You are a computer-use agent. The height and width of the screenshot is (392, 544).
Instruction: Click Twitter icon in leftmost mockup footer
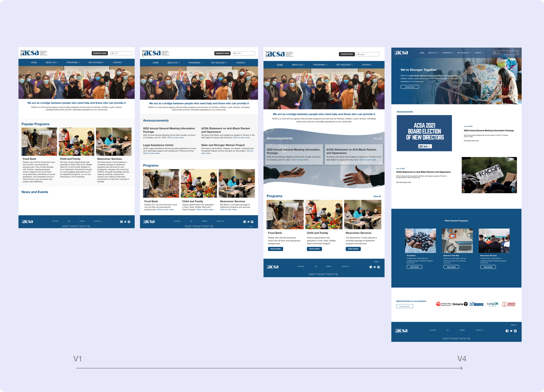tap(125, 222)
